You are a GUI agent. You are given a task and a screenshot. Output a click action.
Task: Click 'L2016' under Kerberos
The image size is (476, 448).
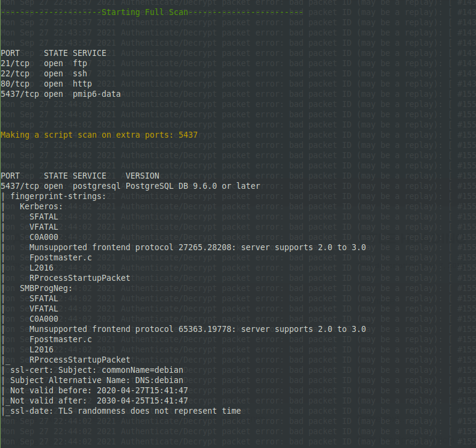pos(41,268)
